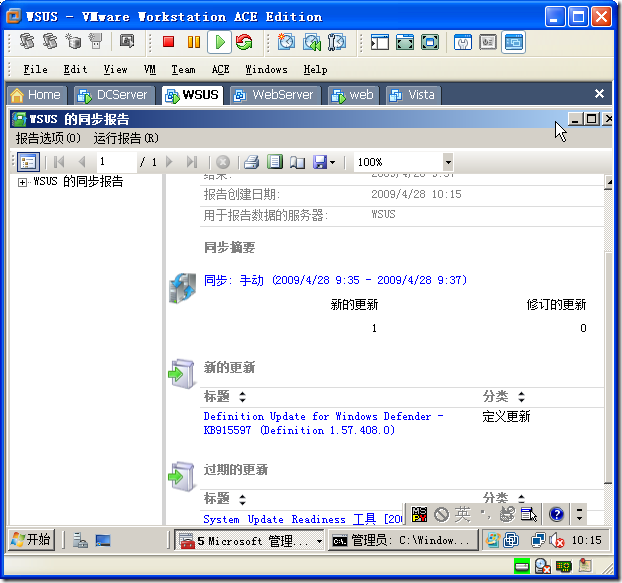This screenshot has height=583, width=622.
Task: Go to previous page of report
Action: tap(82, 162)
